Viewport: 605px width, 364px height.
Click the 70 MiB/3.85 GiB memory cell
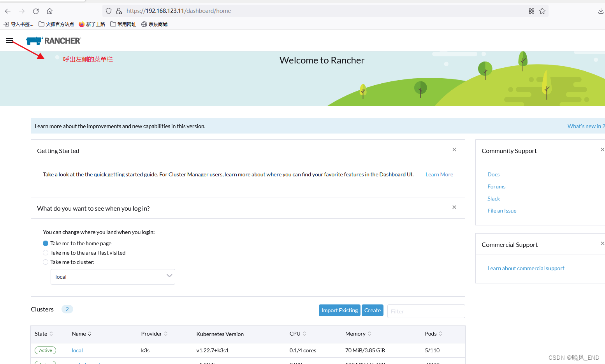tap(365, 350)
